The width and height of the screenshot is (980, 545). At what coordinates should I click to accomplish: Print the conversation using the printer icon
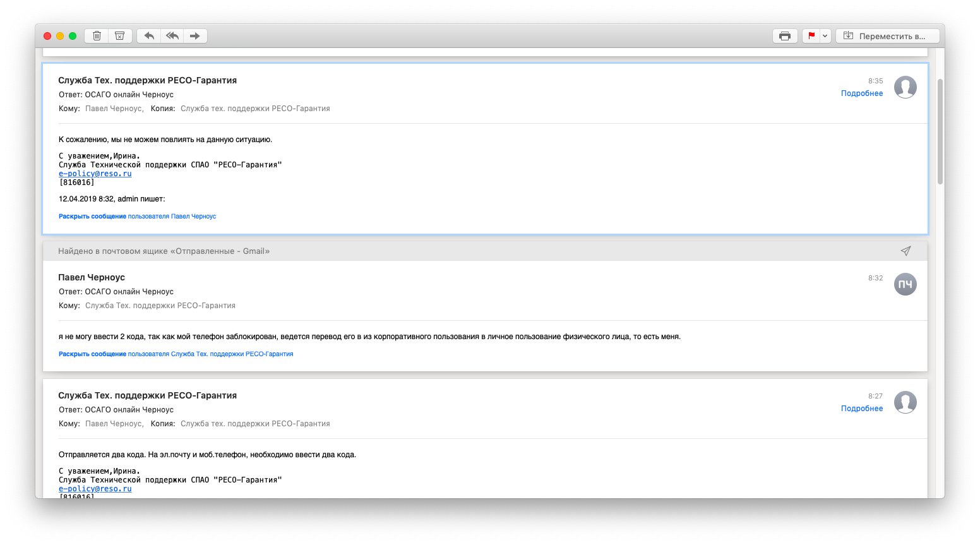[x=785, y=36]
